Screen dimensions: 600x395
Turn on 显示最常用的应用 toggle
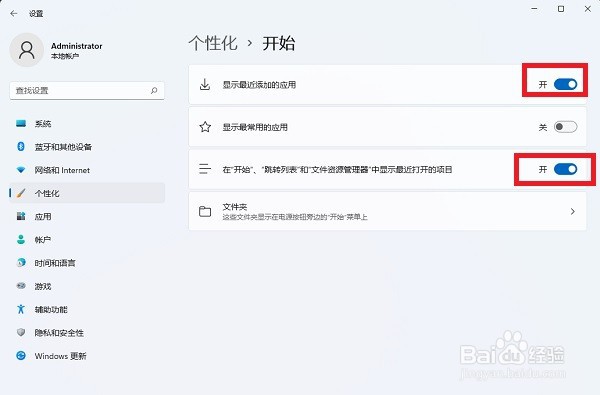click(565, 127)
